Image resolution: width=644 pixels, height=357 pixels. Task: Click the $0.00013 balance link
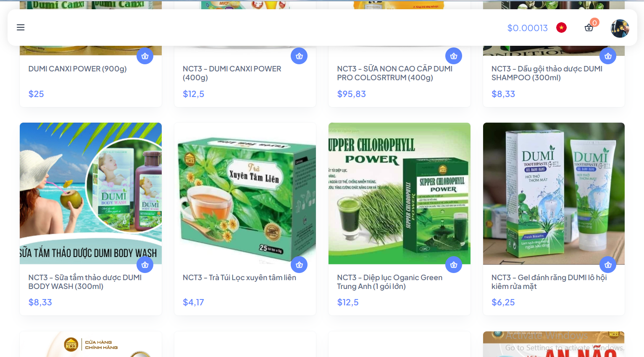[527, 28]
